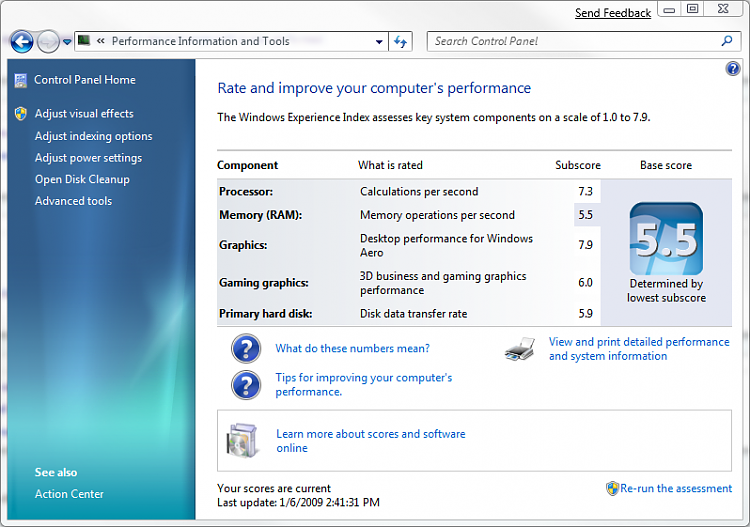Open the recent pages dropdown arrow
The width and height of the screenshot is (750, 527).
tap(67, 42)
